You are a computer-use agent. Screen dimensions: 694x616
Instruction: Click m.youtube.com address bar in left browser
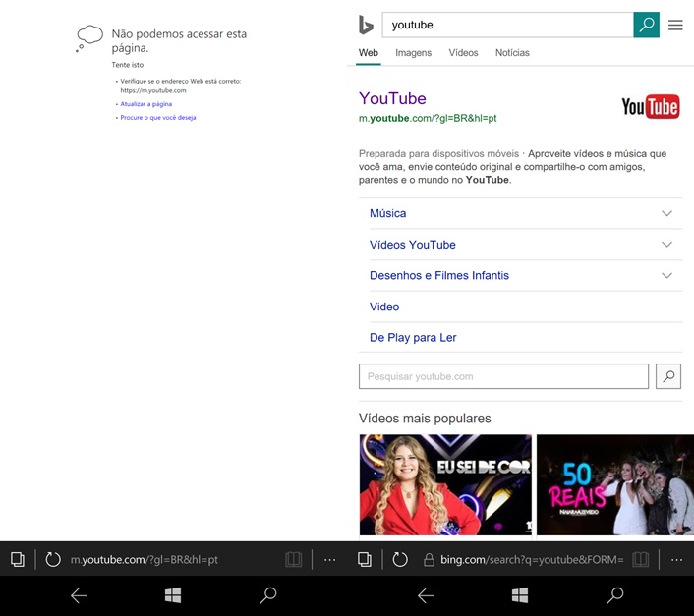click(x=145, y=559)
